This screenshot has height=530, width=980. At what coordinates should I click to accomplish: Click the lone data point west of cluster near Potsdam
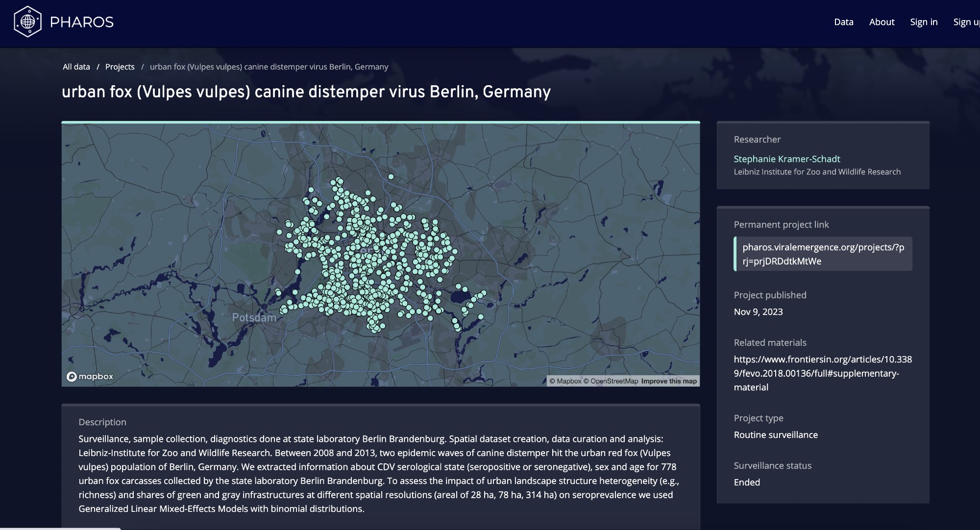click(x=278, y=292)
